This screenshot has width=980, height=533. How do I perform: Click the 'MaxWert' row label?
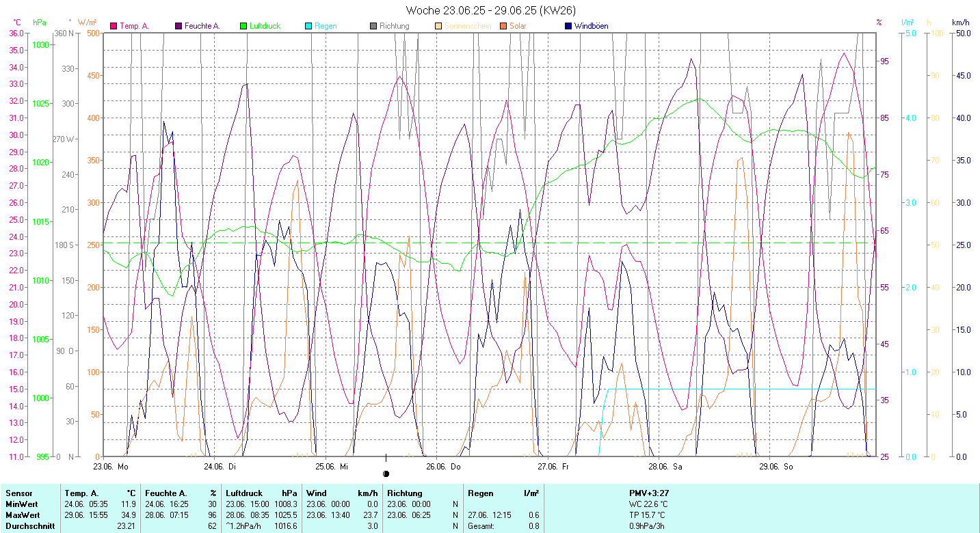pyautogui.click(x=21, y=515)
